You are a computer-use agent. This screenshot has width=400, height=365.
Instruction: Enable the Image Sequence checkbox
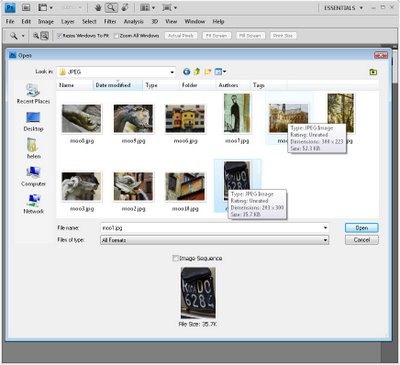[x=175, y=258]
